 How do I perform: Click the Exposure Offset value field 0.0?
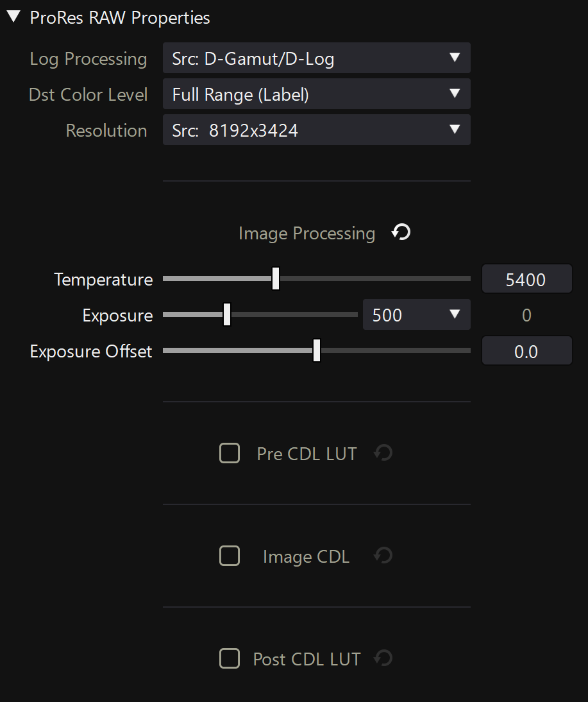pos(526,352)
